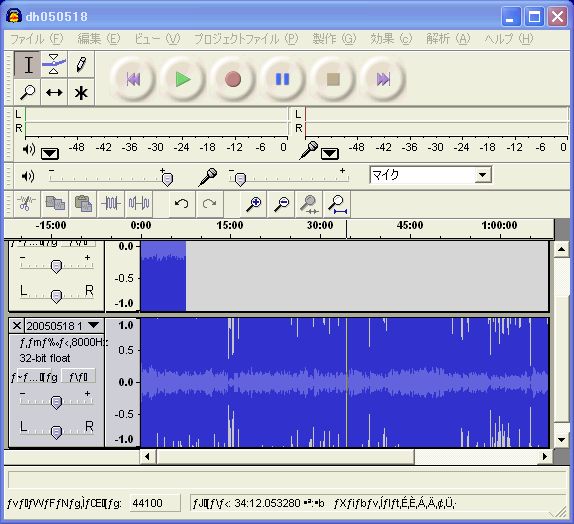Select the Envelope tool
Image resolution: width=574 pixels, height=524 pixels.
(x=54, y=65)
